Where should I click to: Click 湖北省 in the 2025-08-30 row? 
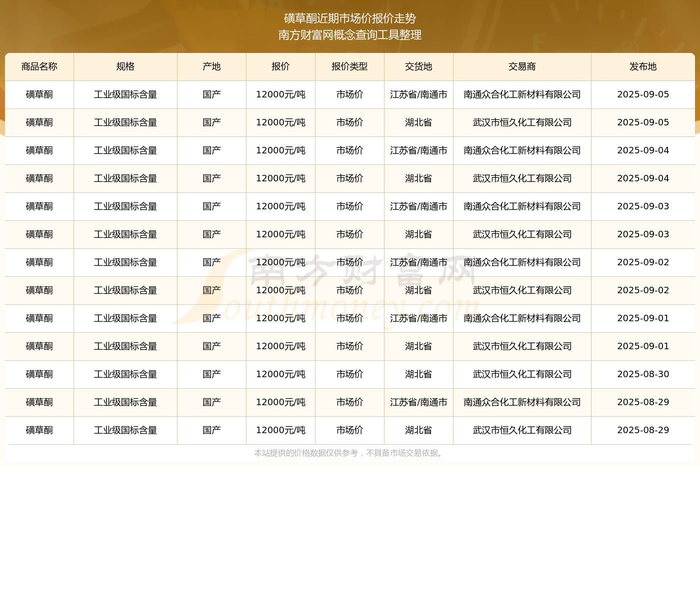click(x=418, y=374)
